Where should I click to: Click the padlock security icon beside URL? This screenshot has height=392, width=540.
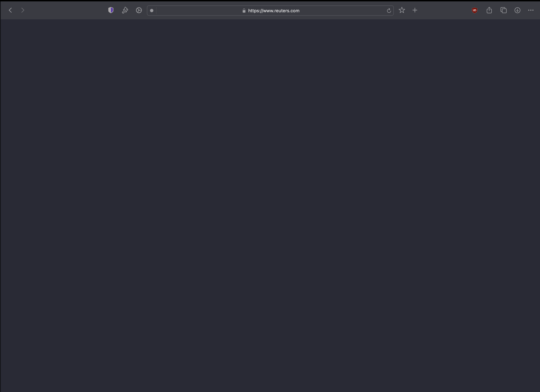point(244,11)
